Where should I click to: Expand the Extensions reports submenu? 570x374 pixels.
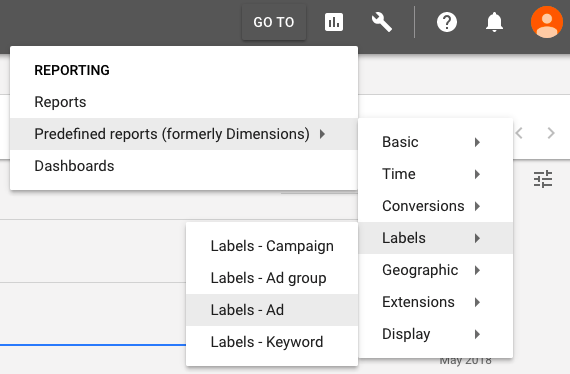pyautogui.click(x=435, y=302)
